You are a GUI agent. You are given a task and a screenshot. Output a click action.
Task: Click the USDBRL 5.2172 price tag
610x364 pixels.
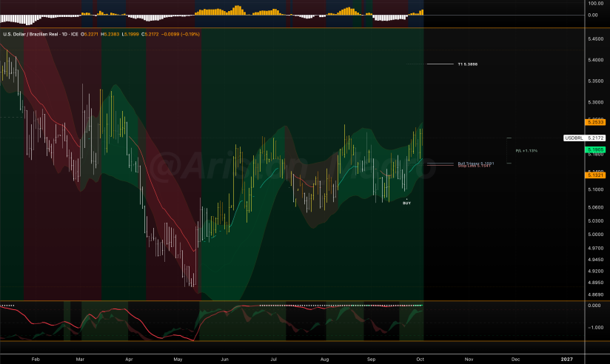[x=584, y=138]
